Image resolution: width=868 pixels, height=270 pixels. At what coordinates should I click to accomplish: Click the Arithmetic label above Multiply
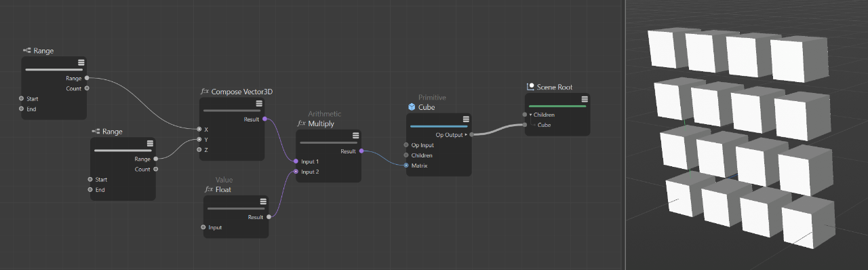[325, 114]
